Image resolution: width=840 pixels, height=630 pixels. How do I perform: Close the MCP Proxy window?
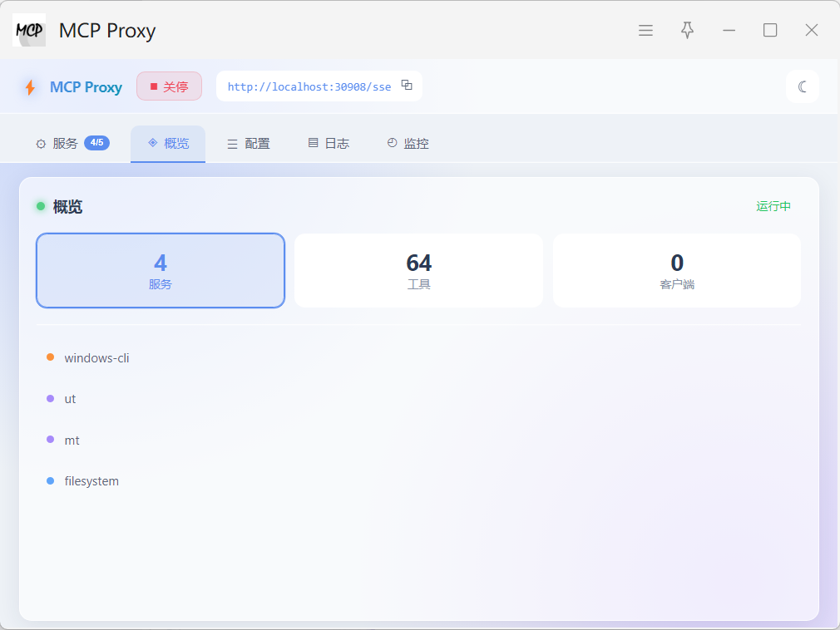tap(812, 31)
